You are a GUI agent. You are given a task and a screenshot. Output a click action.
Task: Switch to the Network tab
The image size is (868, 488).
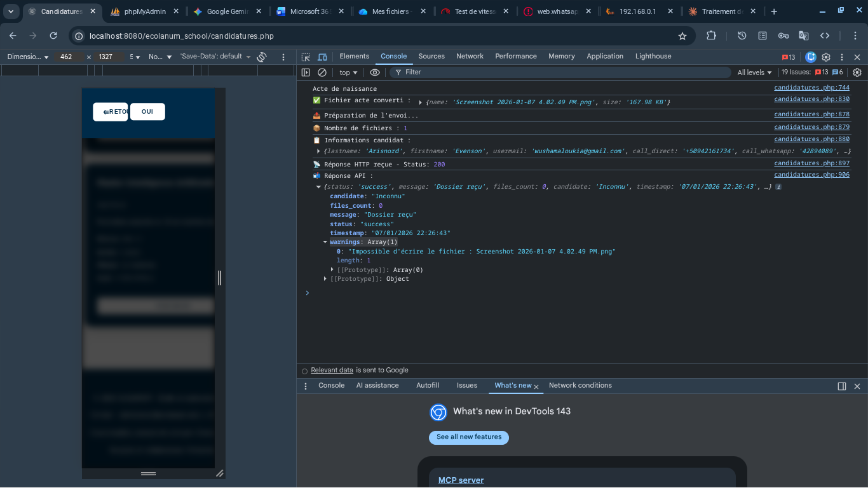click(x=470, y=57)
